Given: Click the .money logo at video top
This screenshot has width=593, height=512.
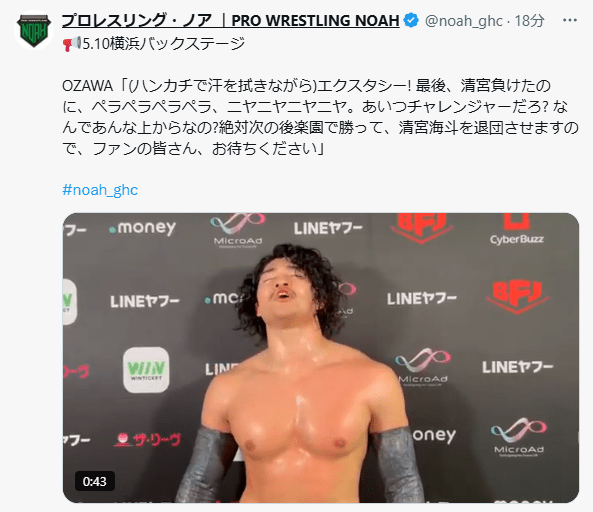Looking at the screenshot, I should coord(142,228).
